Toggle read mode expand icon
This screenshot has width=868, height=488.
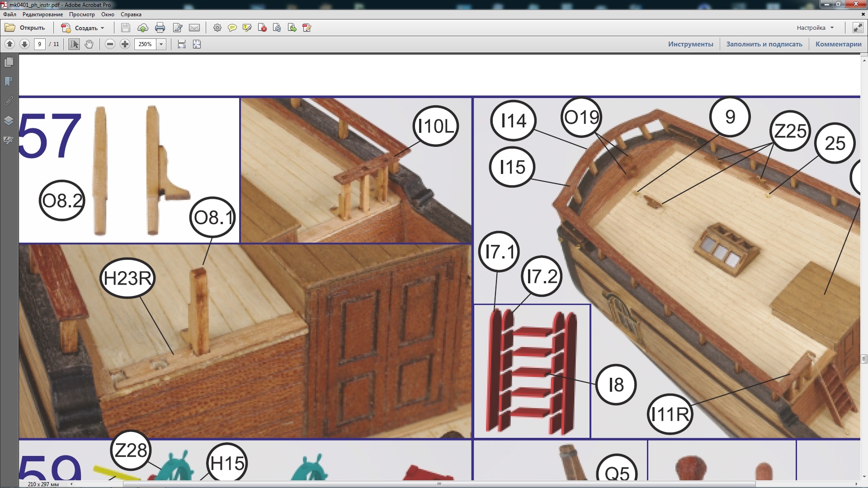coord(858,28)
